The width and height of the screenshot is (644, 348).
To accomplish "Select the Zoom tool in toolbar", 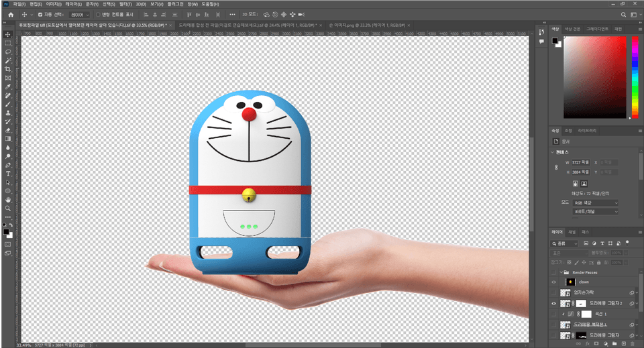I will (x=8, y=209).
